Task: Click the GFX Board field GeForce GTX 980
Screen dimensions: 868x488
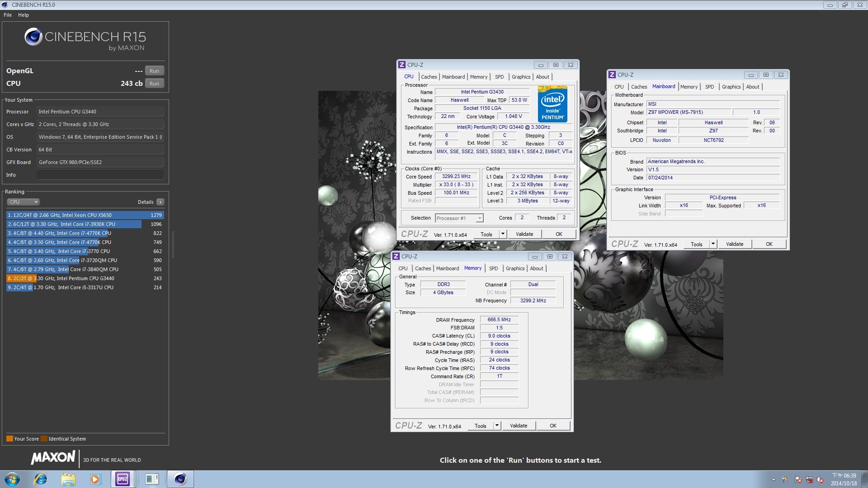Action: click(x=100, y=162)
